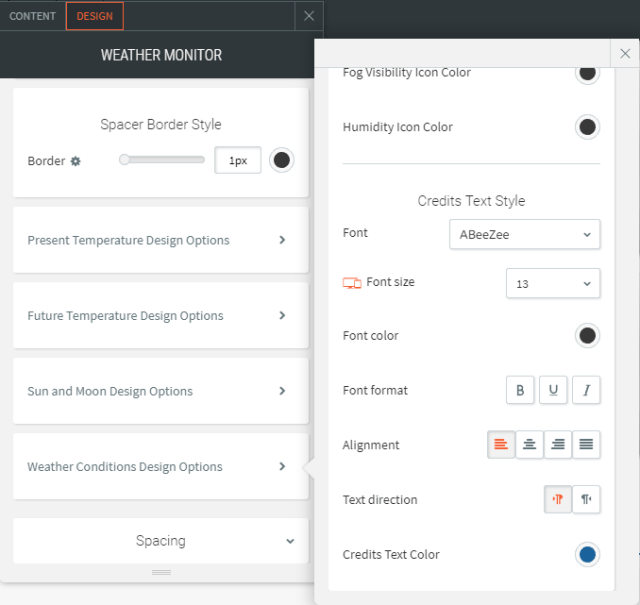Select the Design tab
Viewport: 640px width, 605px height.
tap(95, 16)
